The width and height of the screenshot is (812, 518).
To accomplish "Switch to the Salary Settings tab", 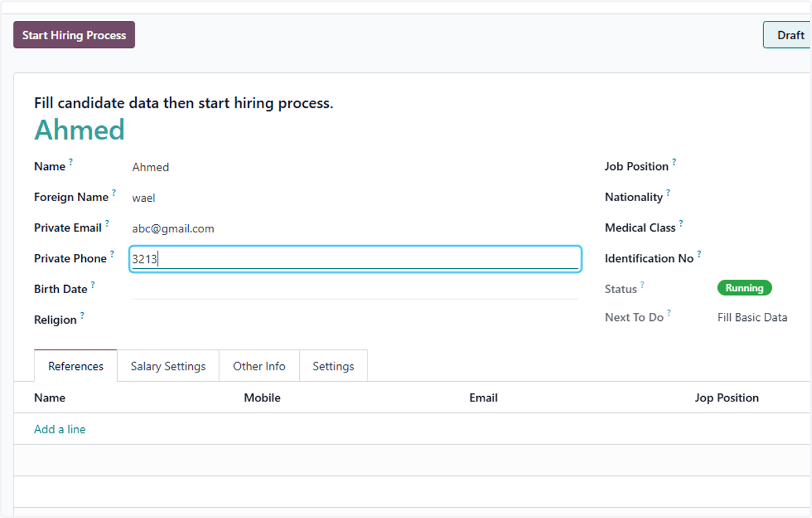I will click(168, 366).
